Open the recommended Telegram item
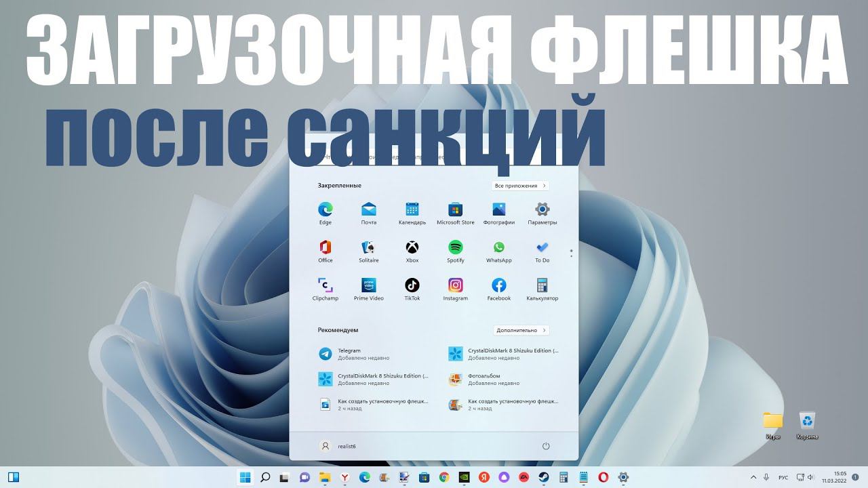 point(374,354)
